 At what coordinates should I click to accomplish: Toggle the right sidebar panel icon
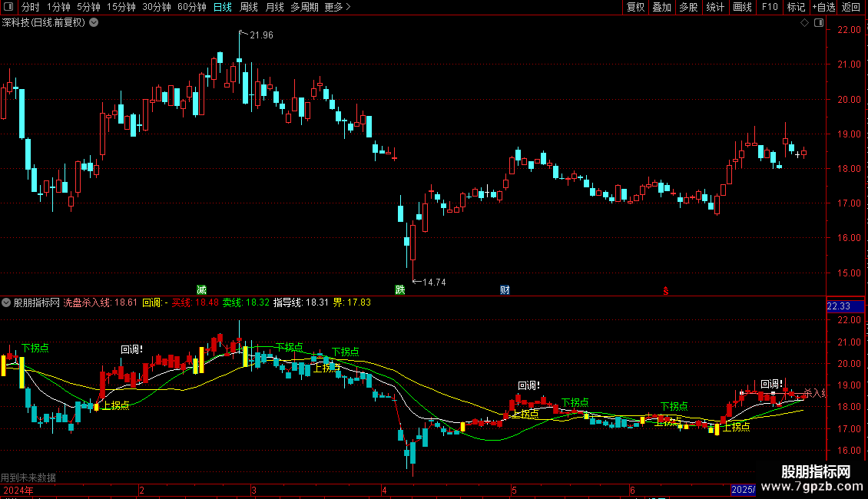click(819, 23)
